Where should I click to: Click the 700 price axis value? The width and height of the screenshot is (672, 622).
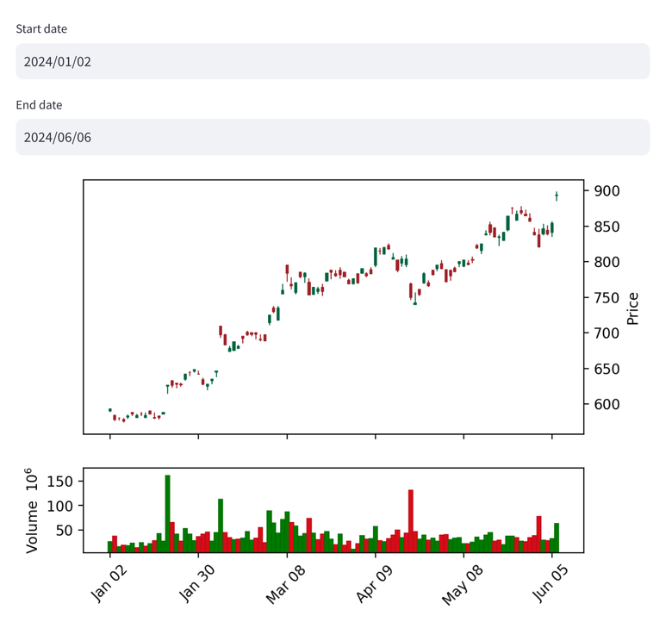[x=607, y=333]
